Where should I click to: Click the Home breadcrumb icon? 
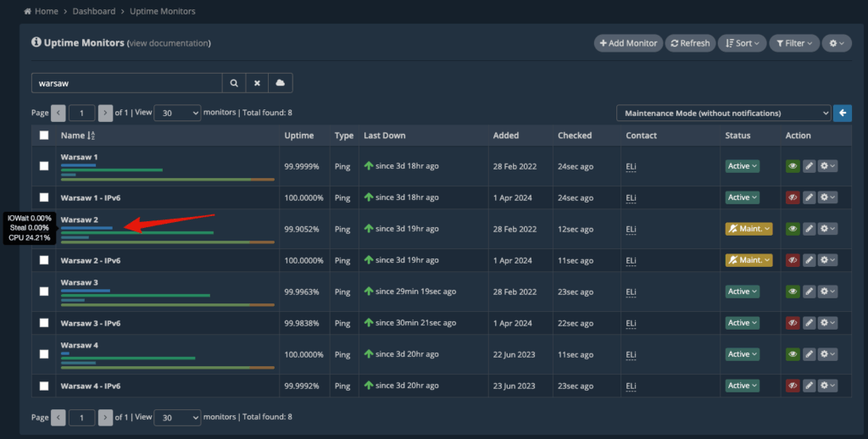(28, 11)
